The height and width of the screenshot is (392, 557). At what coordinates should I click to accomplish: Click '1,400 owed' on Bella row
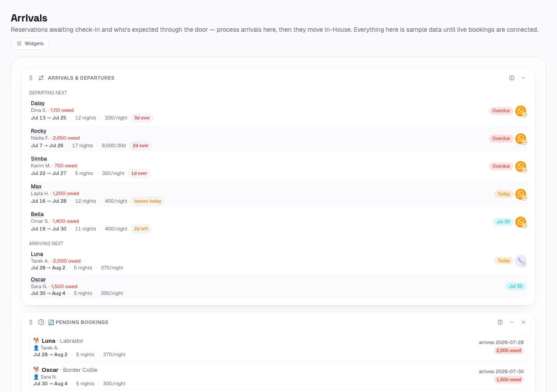[66, 222]
